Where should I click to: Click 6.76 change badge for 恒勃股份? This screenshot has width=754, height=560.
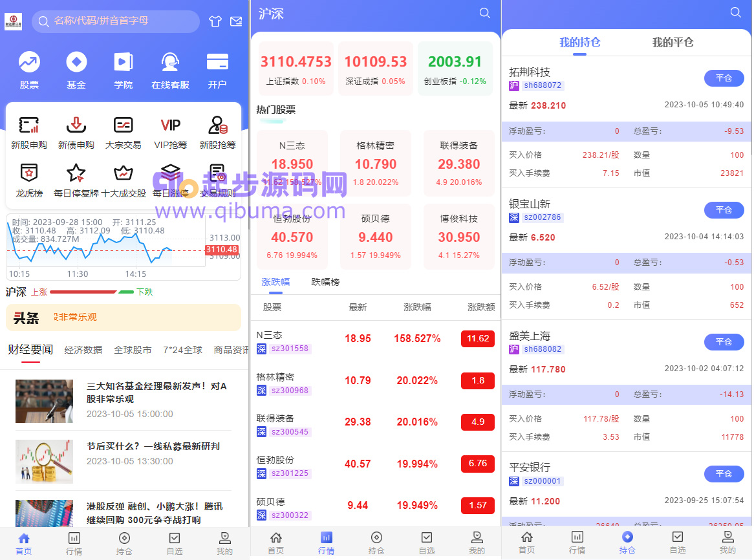pos(477,464)
